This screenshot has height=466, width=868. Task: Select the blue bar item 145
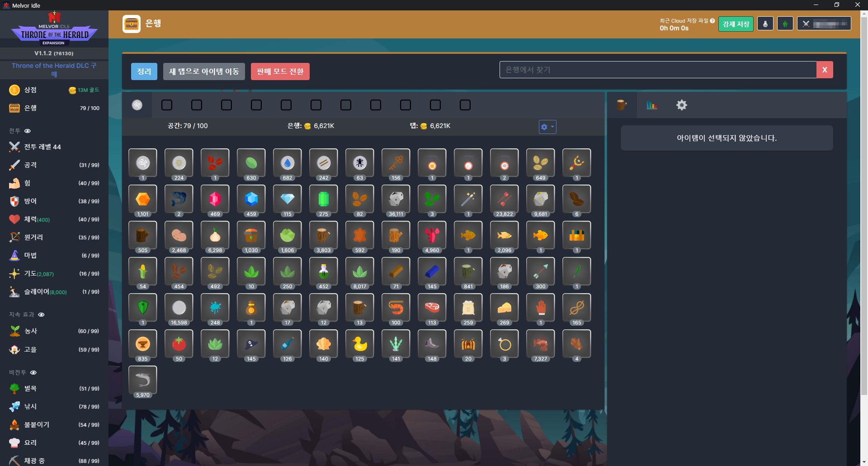pyautogui.click(x=432, y=271)
